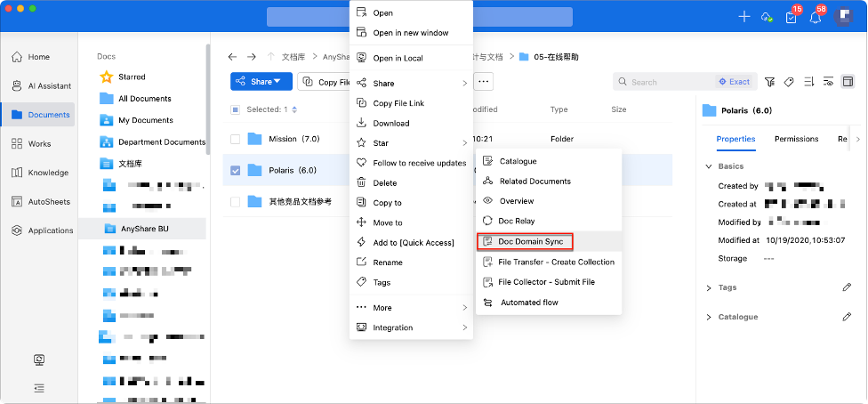This screenshot has height=404, width=868.
Task: Select Rename in the context menu
Action: point(388,263)
